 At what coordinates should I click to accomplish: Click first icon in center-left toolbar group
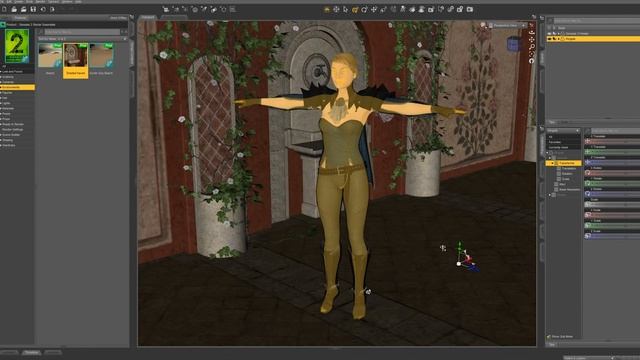[x=166, y=9]
